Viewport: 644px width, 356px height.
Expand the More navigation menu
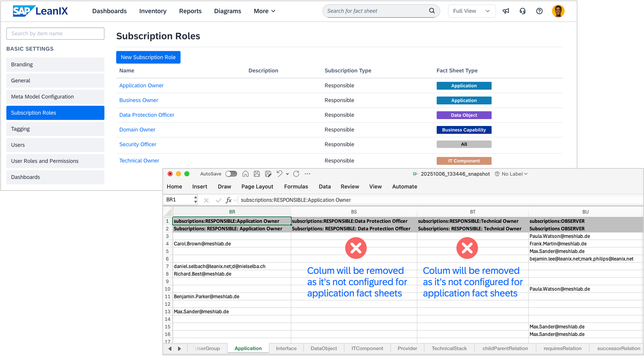point(264,11)
